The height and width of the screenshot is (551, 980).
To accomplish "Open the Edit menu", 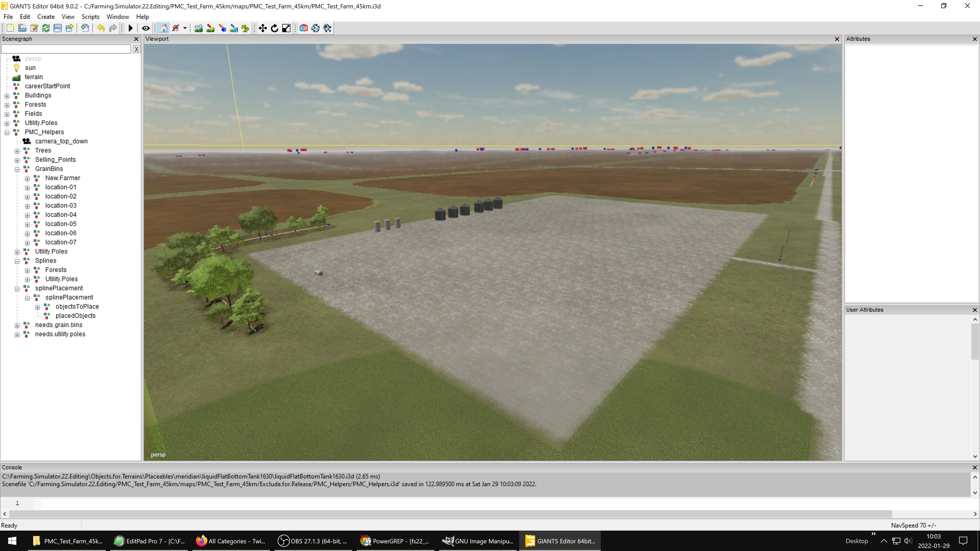I will 25,17.
